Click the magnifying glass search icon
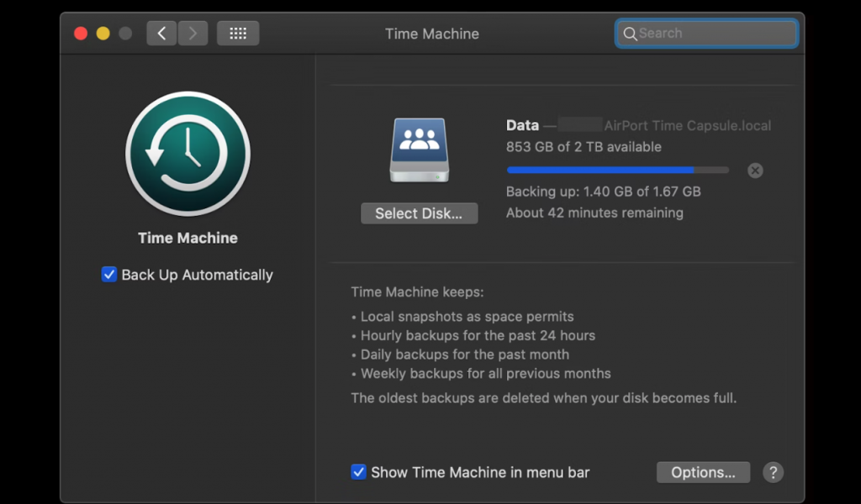The width and height of the screenshot is (861, 504). [630, 34]
